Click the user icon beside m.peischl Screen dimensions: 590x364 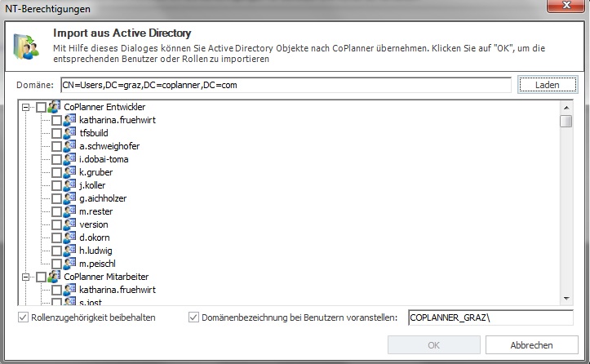pos(69,264)
